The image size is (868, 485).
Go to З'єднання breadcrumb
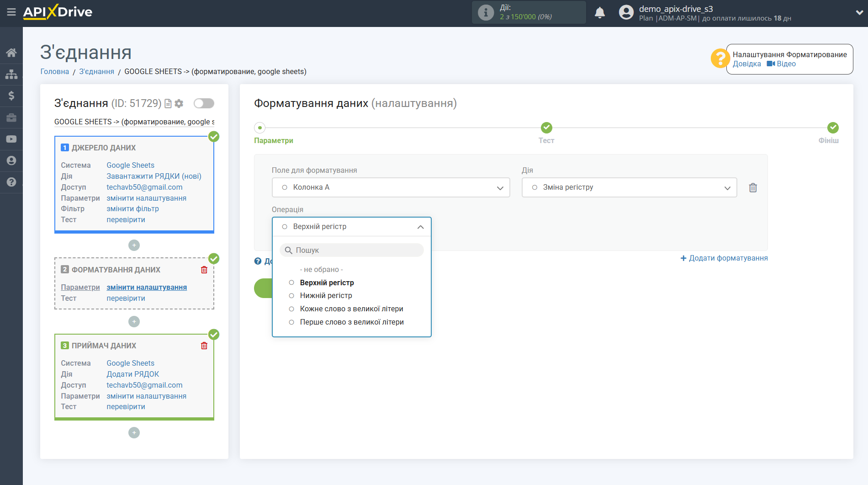(x=97, y=72)
